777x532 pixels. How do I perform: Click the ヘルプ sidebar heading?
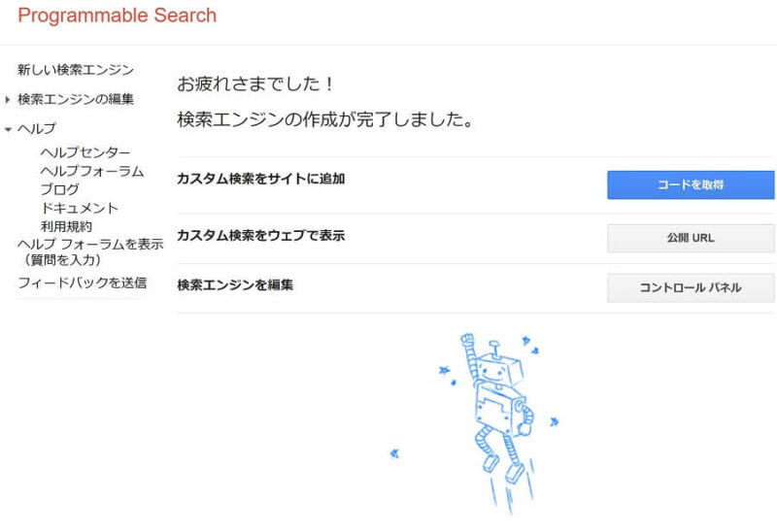coord(37,129)
